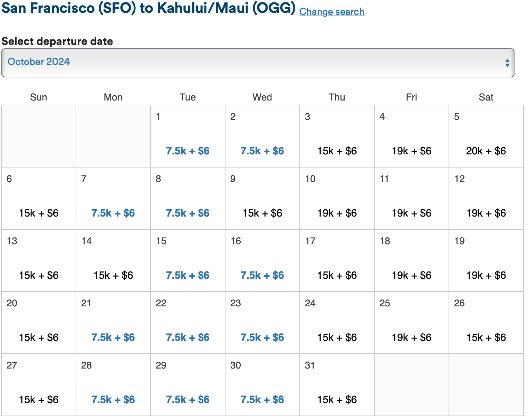Click the Change search link
This screenshot has height=420, width=529.
[x=331, y=12]
